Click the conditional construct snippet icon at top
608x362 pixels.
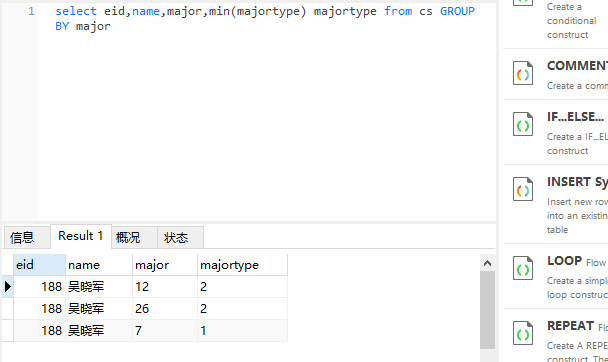(x=523, y=2)
